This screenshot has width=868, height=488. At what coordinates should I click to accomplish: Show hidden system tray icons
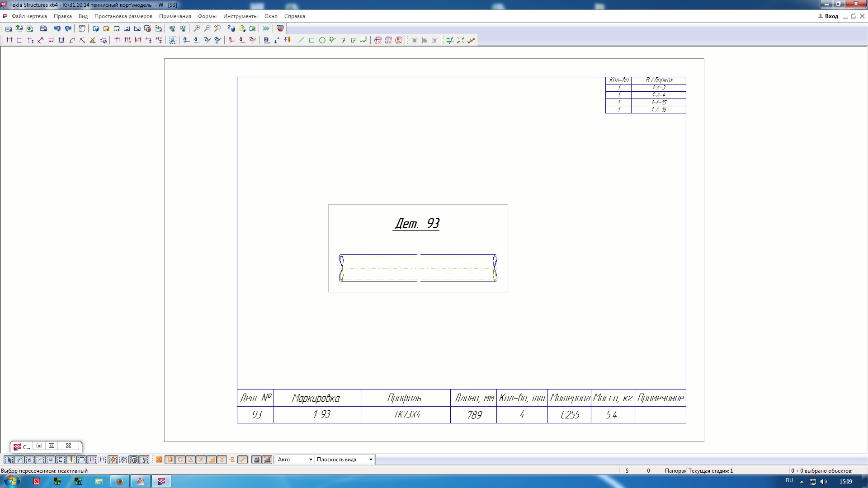tap(802, 482)
